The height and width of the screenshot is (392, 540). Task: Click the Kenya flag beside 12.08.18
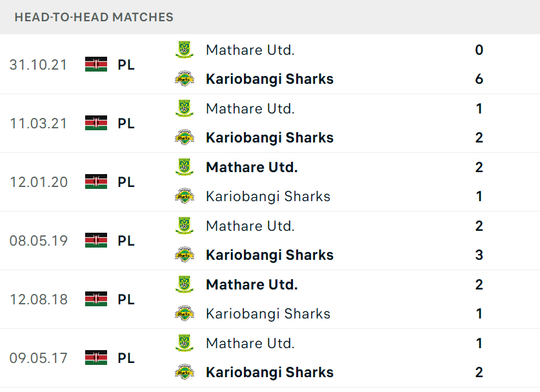tap(96, 299)
